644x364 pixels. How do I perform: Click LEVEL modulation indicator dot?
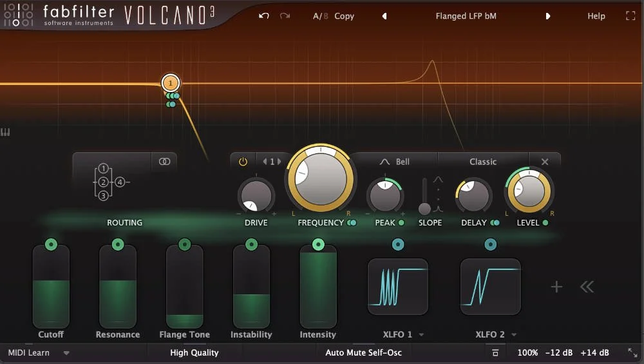(x=545, y=223)
